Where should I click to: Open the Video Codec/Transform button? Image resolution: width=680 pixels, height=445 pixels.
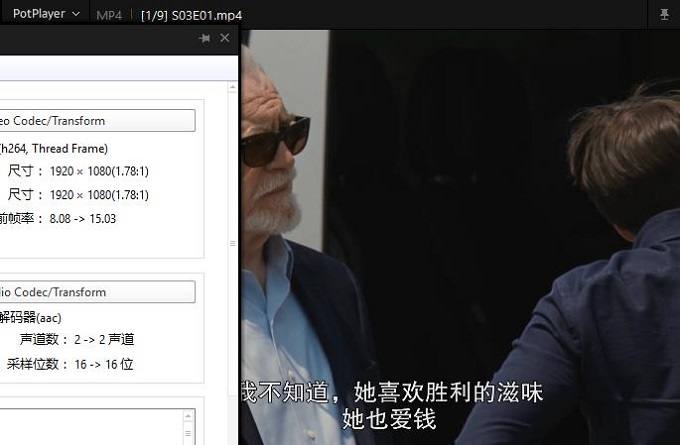coord(97,121)
